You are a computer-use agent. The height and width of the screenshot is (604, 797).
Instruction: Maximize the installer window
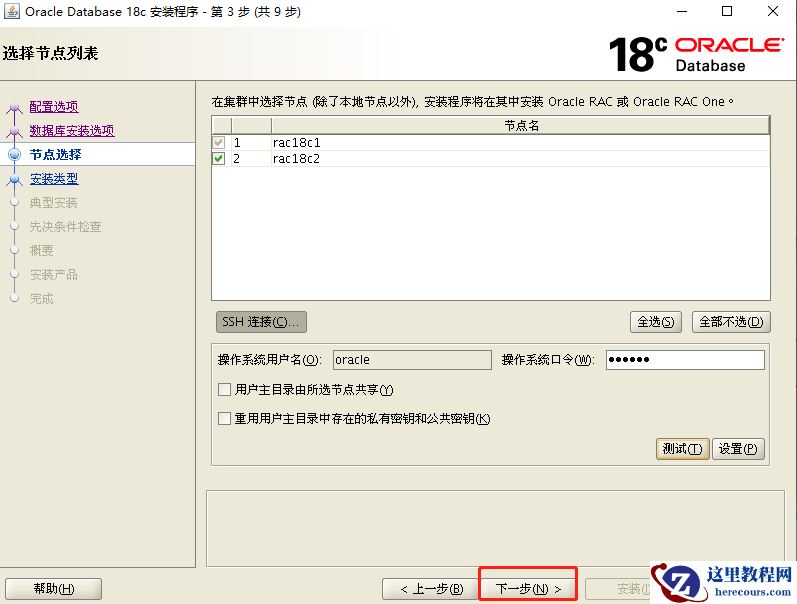click(727, 11)
